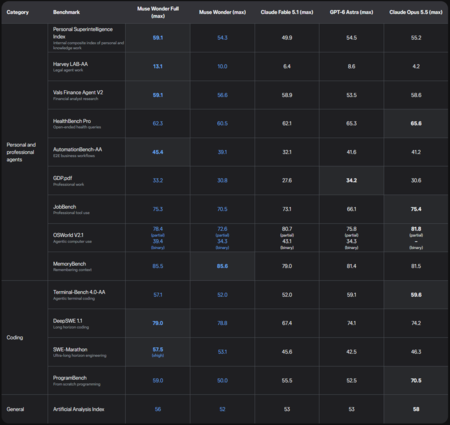Click the "OSWorld V2.1" benchmark name

68,235
